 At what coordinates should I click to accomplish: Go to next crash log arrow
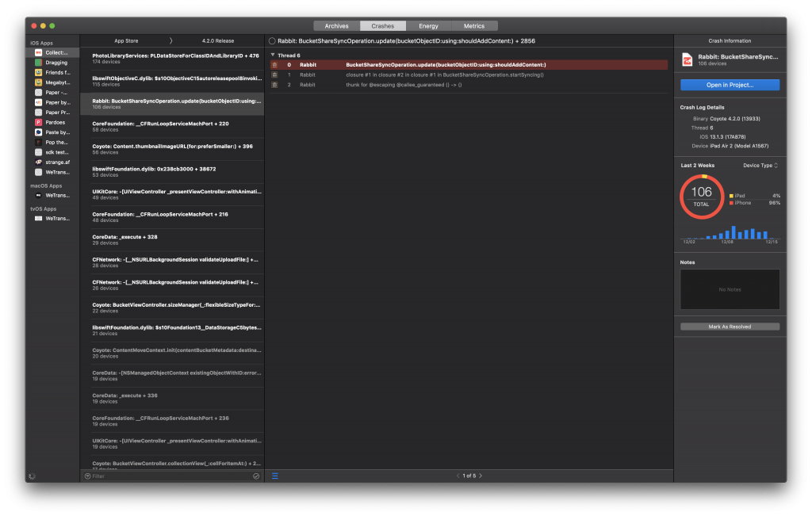[481, 476]
